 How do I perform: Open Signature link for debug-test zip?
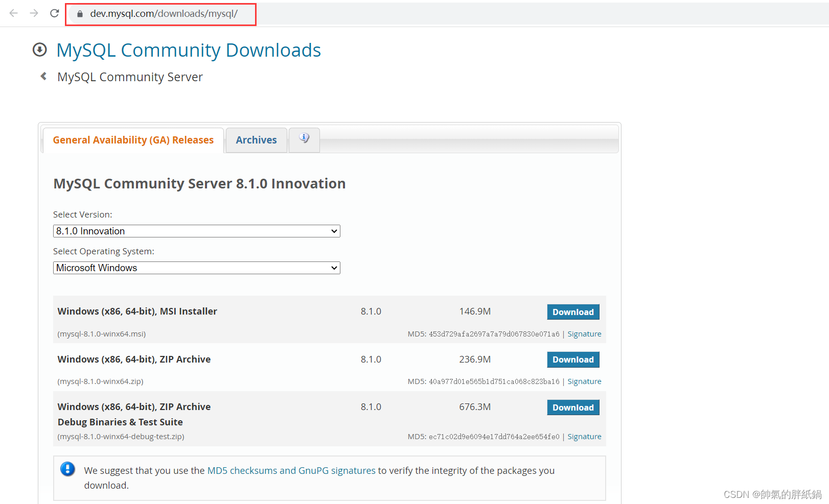click(584, 437)
